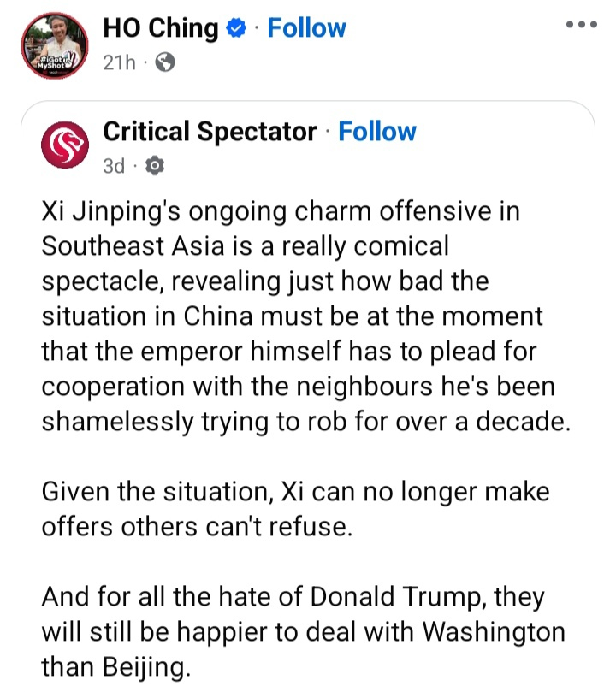Image resolution: width=616 pixels, height=692 pixels.
Task: Click the 3d shared post timestamp
Action: tap(113, 166)
